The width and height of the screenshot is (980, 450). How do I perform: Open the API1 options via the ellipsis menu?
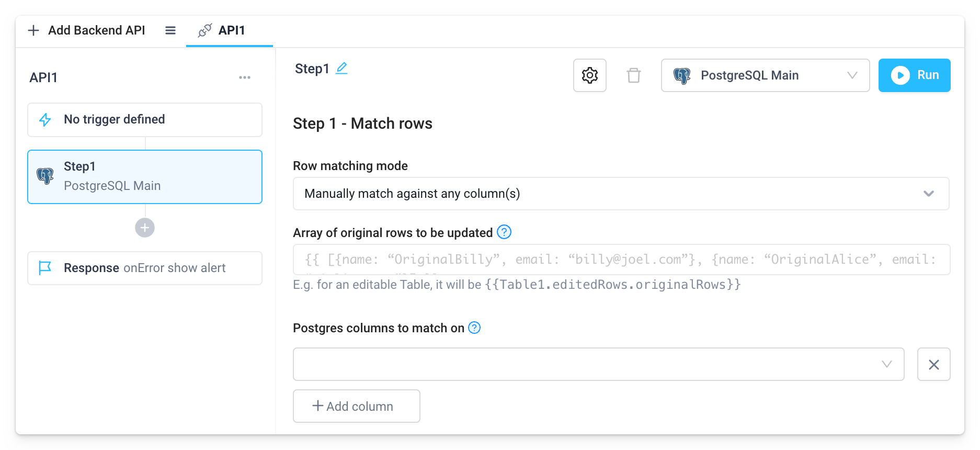click(245, 77)
